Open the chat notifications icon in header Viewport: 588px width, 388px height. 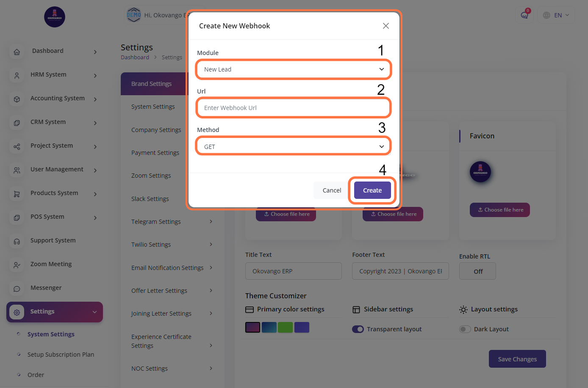[x=524, y=15]
